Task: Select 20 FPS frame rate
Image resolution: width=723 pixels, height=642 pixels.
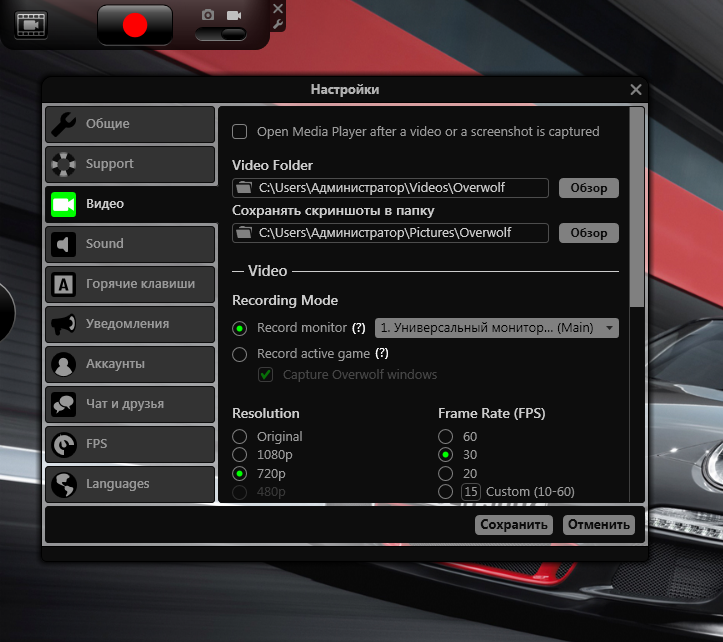Action: (x=445, y=474)
